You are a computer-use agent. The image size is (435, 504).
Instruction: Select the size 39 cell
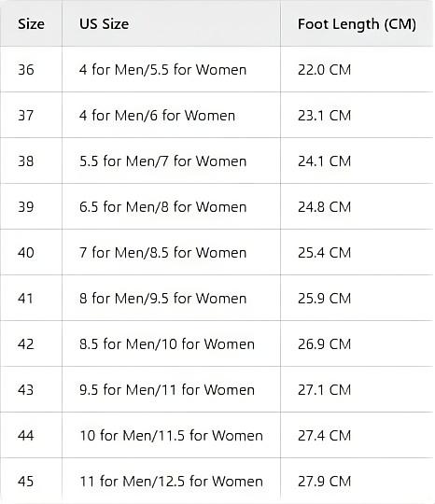click(x=31, y=206)
